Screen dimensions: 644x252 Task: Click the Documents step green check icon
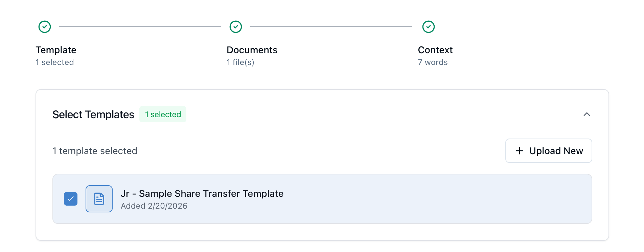[236, 27]
